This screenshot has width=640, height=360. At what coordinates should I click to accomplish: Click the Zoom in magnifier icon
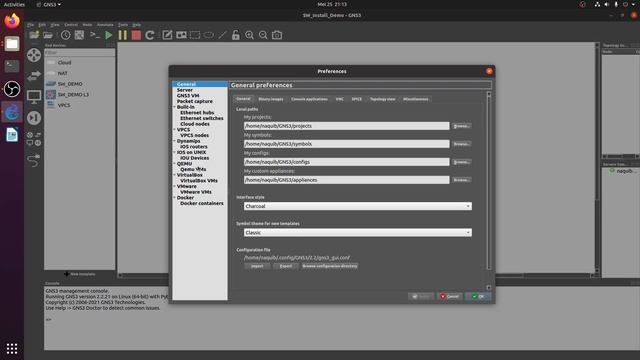pos(249,35)
